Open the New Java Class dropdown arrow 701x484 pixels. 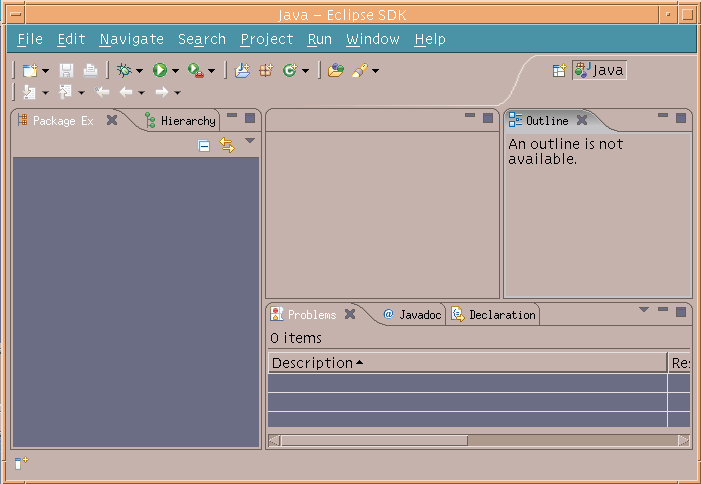coord(305,71)
